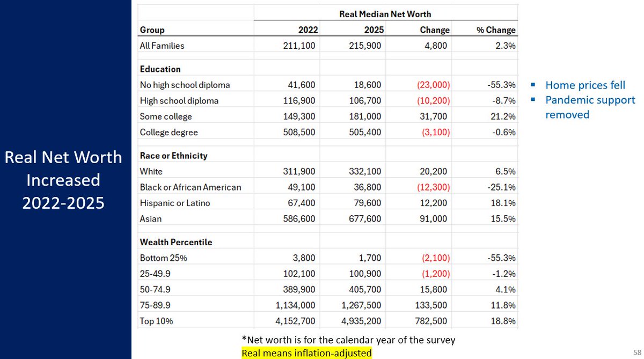Select the Bottom 25% 2022 value 3,800
644x359 pixels.
(305, 258)
